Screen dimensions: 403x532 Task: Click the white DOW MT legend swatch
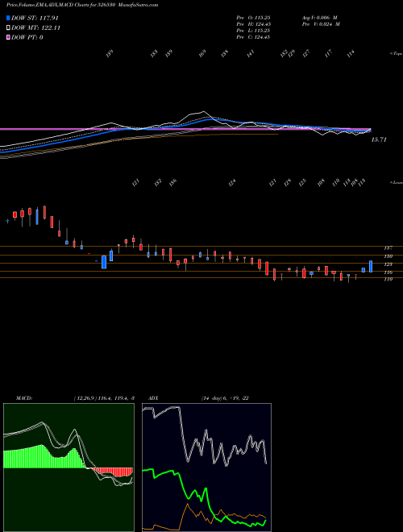8,28
